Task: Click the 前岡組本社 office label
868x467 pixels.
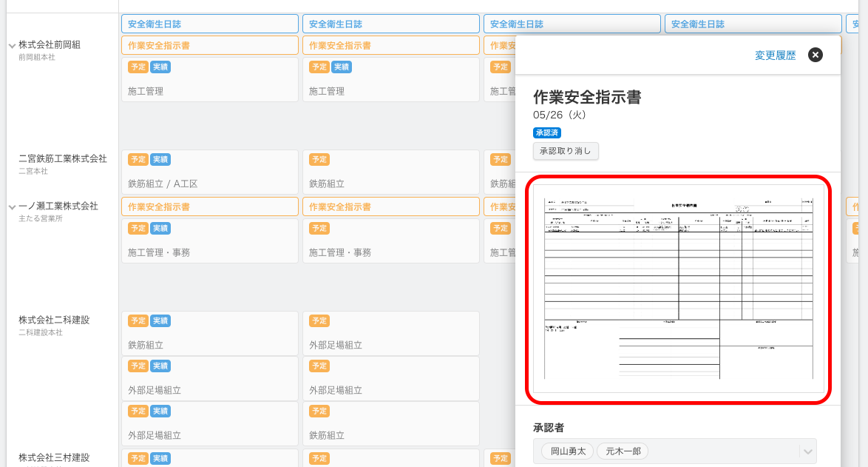Action: click(x=36, y=57)
